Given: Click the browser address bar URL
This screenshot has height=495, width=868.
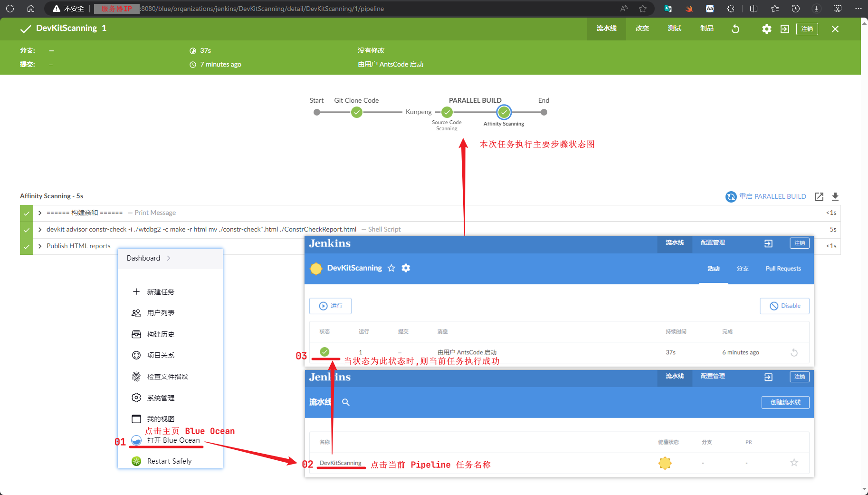Looking at the screenshot, I should pyautogui.click(x=262, y=9).
